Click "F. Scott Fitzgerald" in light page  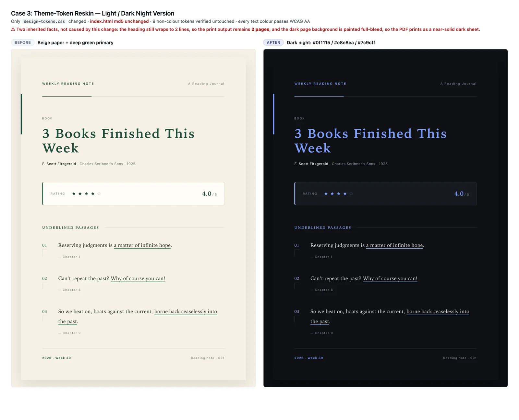pyautogui.click(x=59, y=164)
